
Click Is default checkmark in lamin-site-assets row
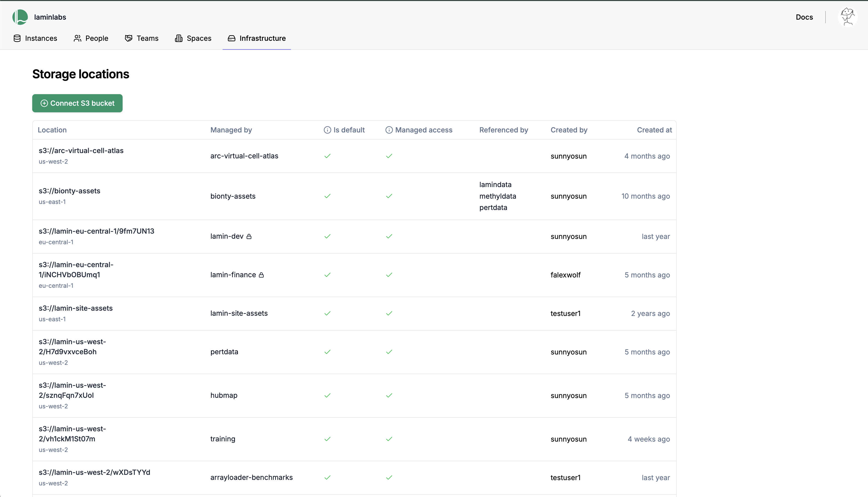click(328, 313)
